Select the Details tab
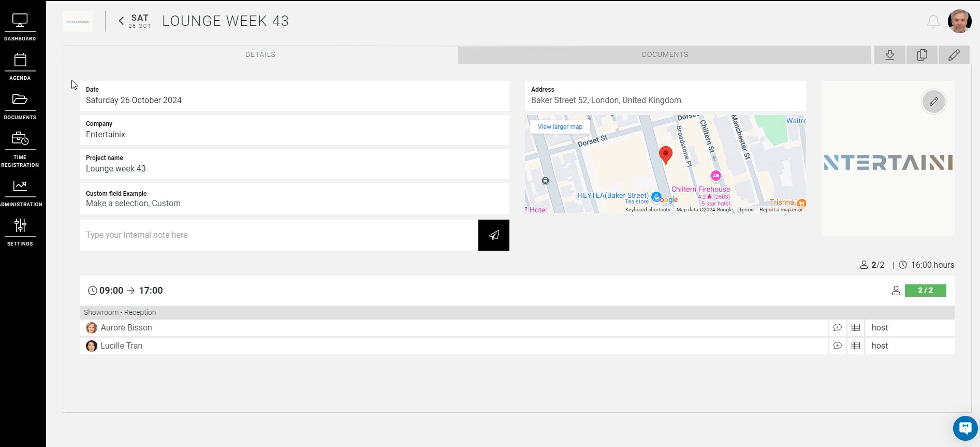This screenshot has width=980, height=447. click(x=260, y=55)
